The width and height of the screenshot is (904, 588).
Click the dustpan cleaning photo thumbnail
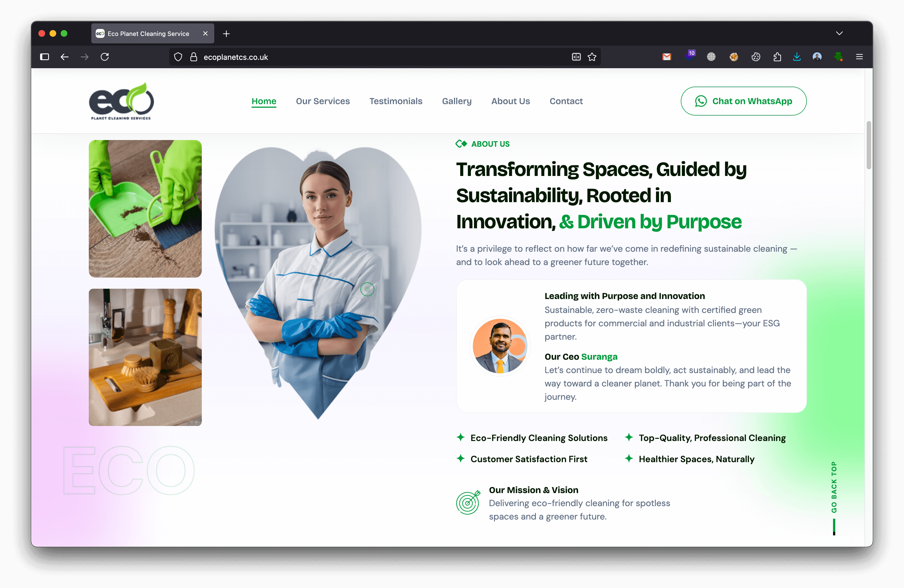pos(145,209)
